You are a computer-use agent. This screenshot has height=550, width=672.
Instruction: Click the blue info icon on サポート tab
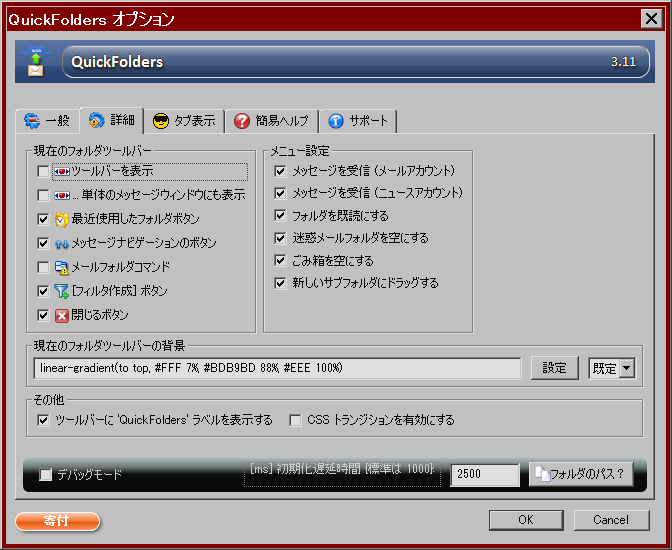[x=336, y=121]
